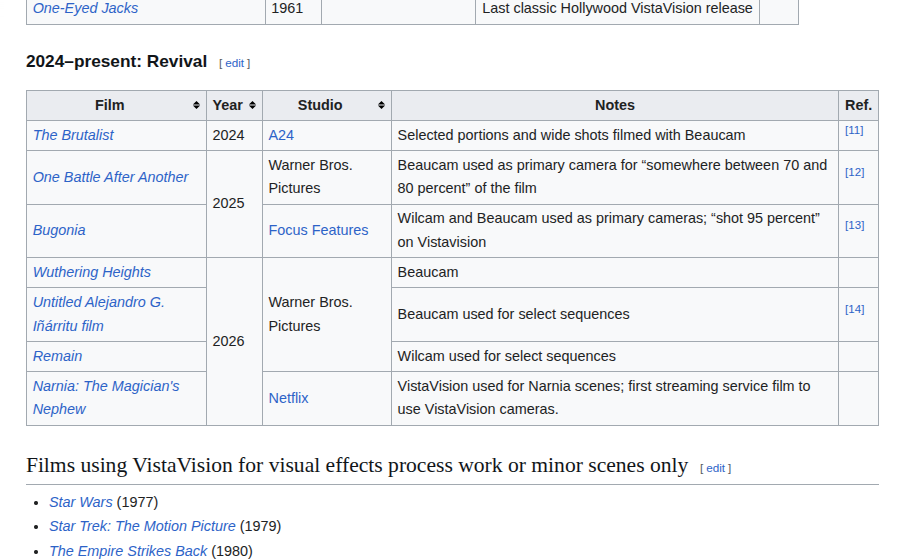
Task: Open The Brutalist article
Action: click(73, 135)
